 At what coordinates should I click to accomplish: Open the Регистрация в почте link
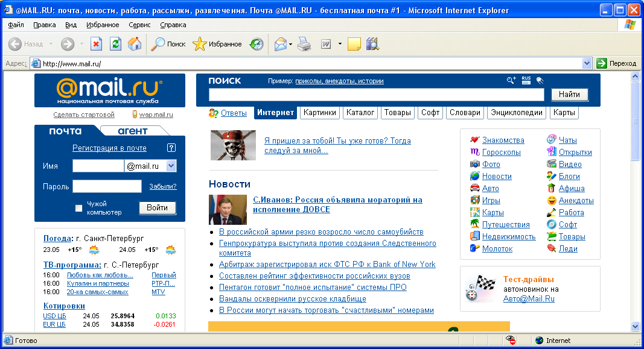point(109,148)
